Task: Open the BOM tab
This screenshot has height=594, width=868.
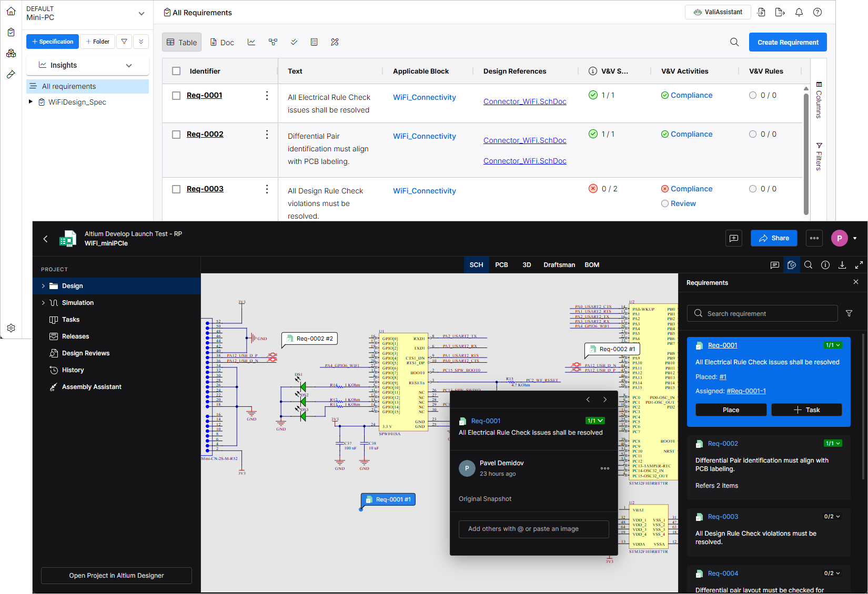Action: 592,265
